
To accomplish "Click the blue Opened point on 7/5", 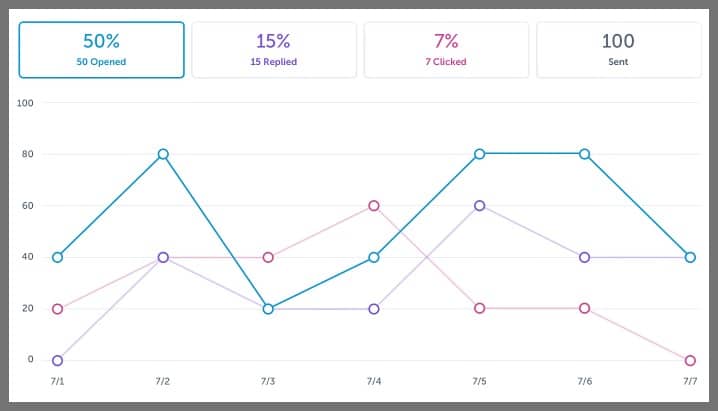I will click(x=480, y=154).
